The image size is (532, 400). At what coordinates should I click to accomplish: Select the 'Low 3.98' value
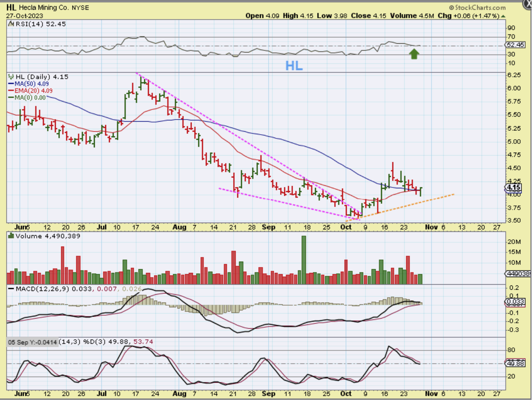click(x=332, y=16)
